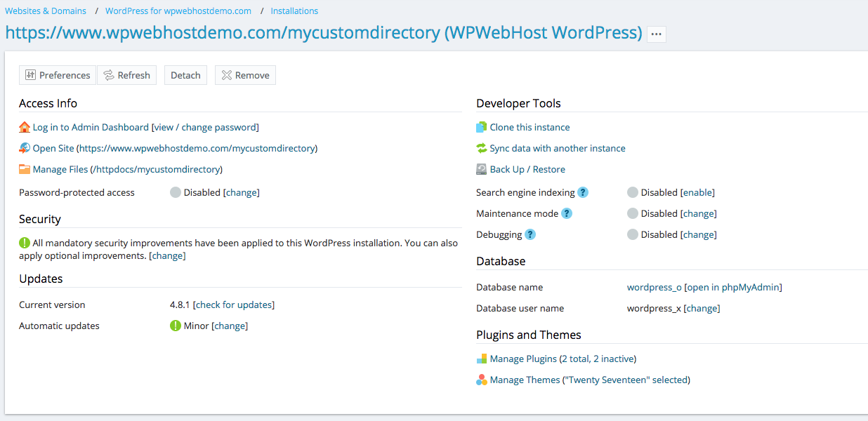Screen dimensions: 868x421
Task: Click the Sync data arrows icon
Action: pyautogui.click(x=482, y=148)
